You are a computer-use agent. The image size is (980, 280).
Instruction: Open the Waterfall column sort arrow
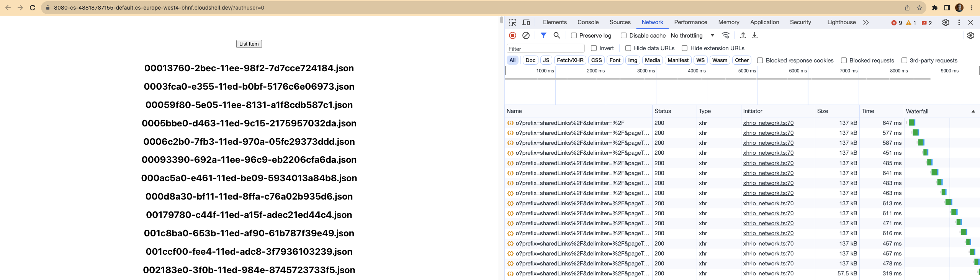click(x=973, y=111)
